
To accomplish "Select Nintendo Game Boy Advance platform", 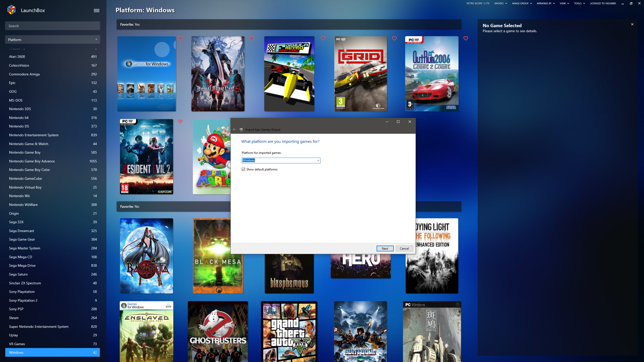I will point(53,161).
